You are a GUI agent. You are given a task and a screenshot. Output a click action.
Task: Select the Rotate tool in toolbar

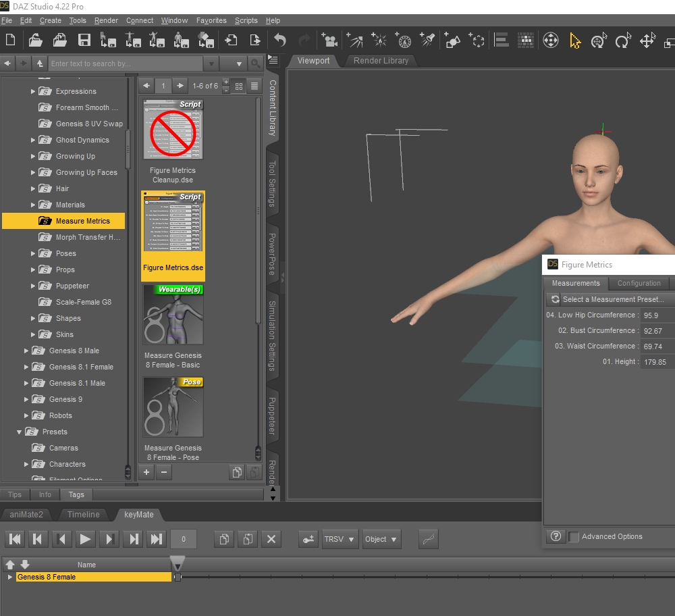(x=622, y=41)
